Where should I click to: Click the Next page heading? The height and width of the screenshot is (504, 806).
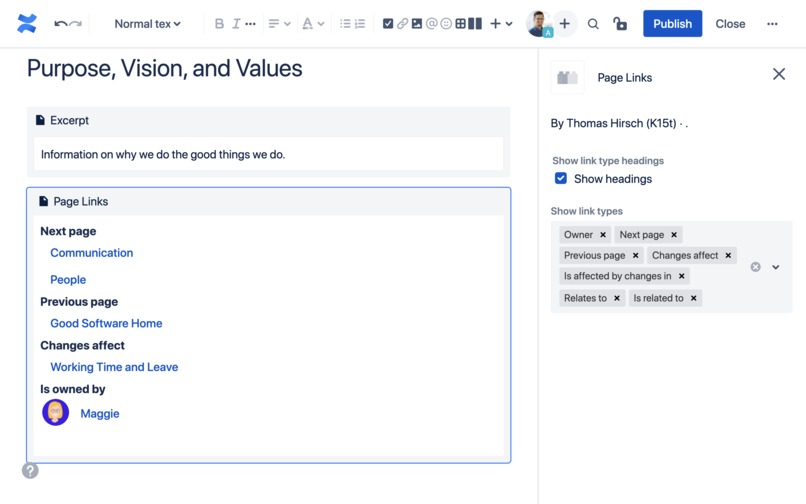(68, 231)
